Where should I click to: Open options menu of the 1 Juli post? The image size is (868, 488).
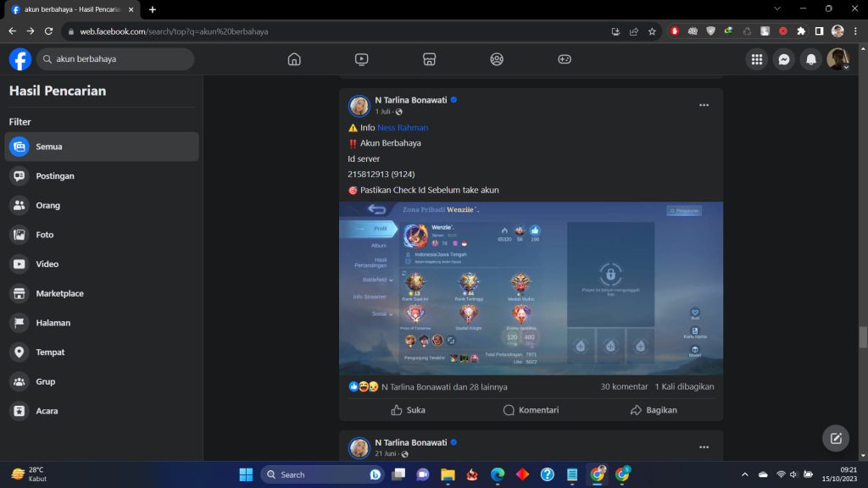tap(704, 105)
